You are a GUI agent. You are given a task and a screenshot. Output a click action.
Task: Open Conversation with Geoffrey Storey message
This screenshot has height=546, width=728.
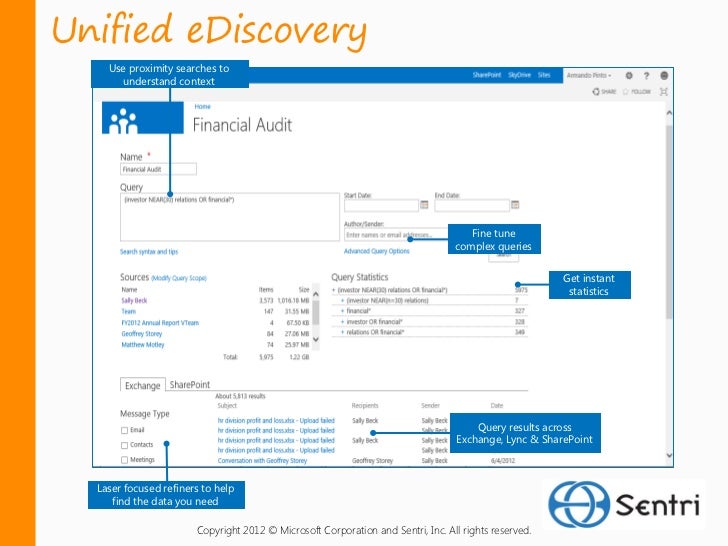click(262, 461)
